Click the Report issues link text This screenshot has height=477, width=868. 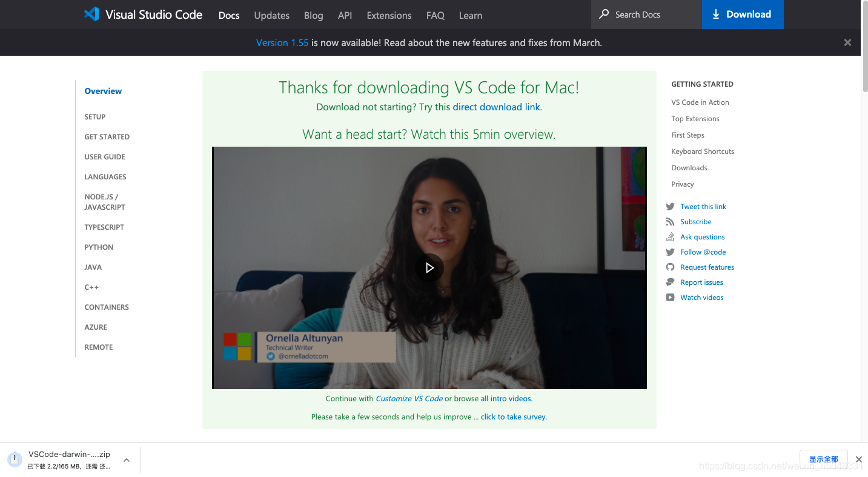[x=701, y=282]
